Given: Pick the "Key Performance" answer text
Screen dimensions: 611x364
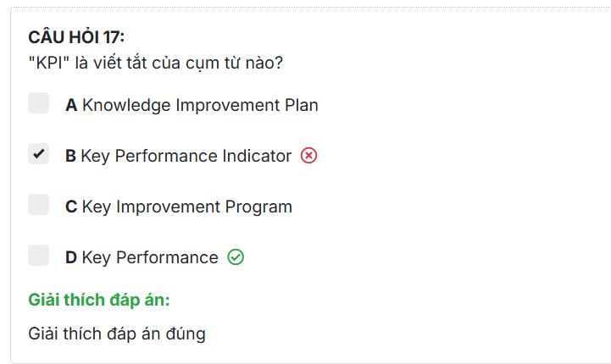Looking at the screenshot, I should 150,257.
